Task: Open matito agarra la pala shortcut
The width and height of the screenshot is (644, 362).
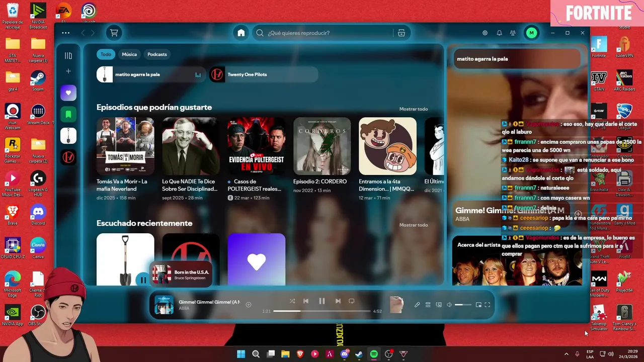Action: (151, 74)
